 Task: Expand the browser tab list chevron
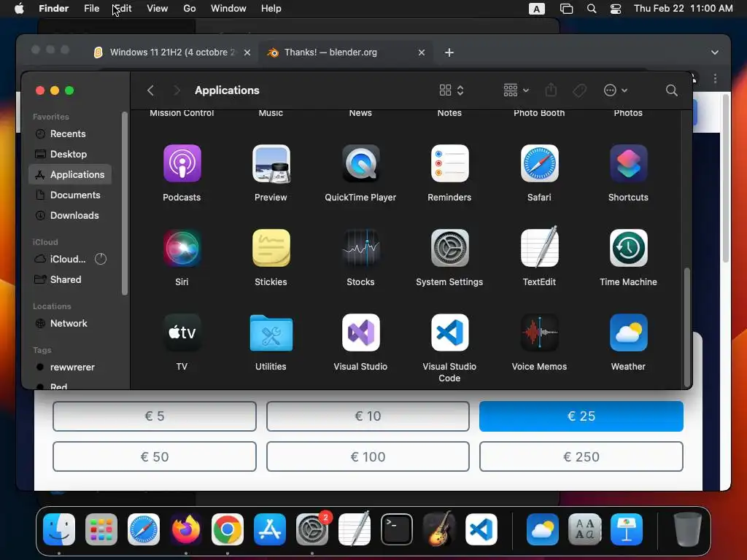[715, 52]
